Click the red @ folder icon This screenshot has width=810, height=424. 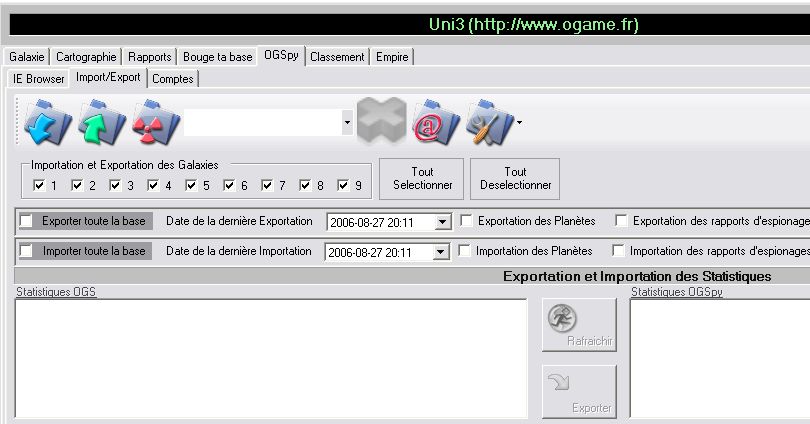coord(435,123)
